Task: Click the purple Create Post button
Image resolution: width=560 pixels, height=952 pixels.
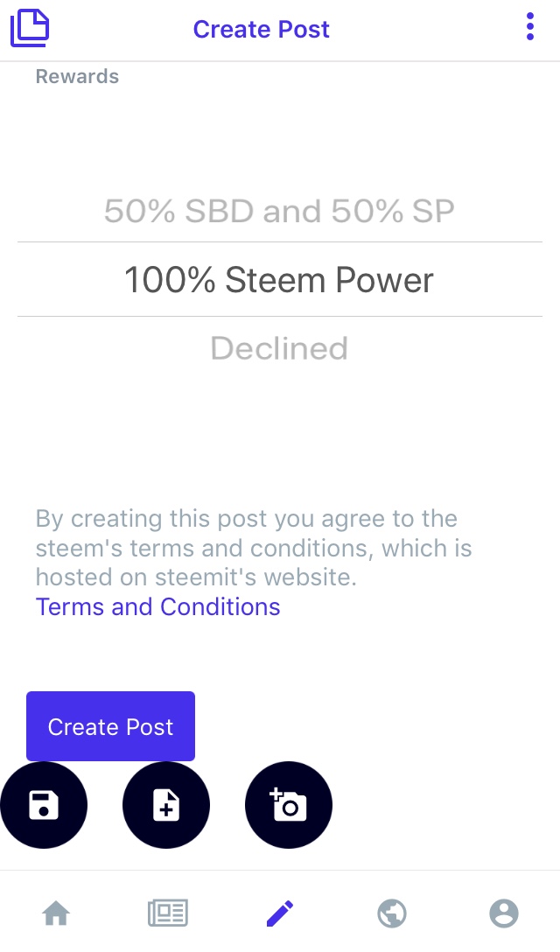Action: (x=110, y=726)
